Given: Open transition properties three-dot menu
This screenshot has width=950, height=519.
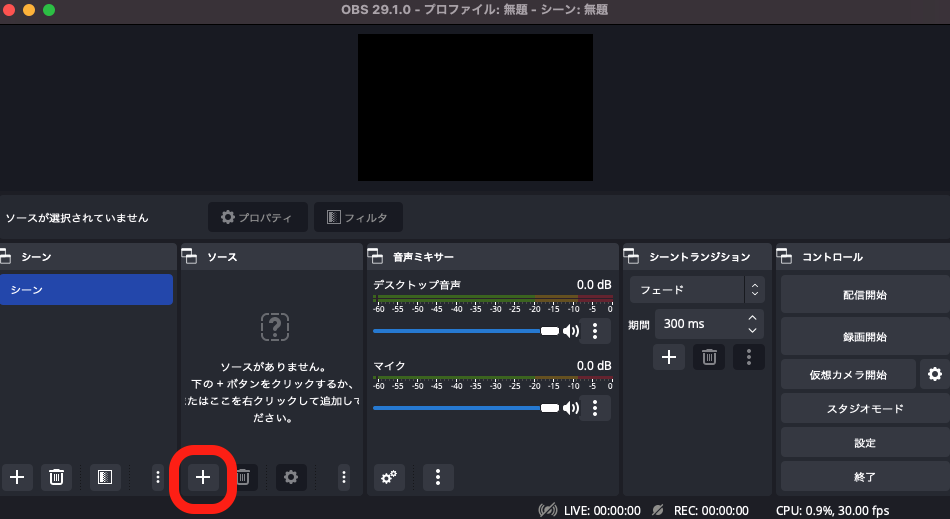Looking at the screenshot, I should pos(749,357).
